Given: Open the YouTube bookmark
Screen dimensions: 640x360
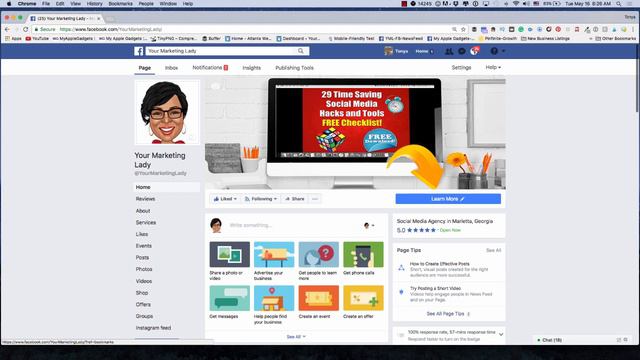Looking at the screenshot, I should click(37, 38).
